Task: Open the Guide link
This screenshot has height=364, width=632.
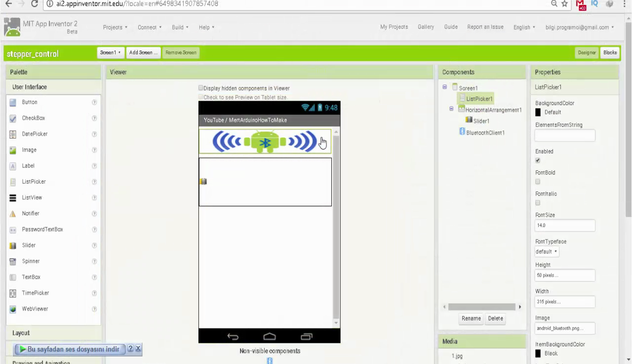Action: coord(451,27)
